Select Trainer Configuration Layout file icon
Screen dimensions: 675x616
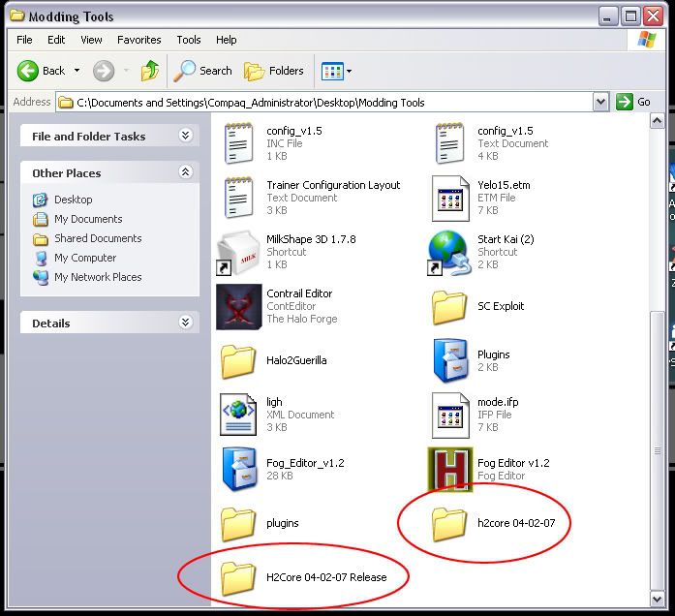coord(238,198)
